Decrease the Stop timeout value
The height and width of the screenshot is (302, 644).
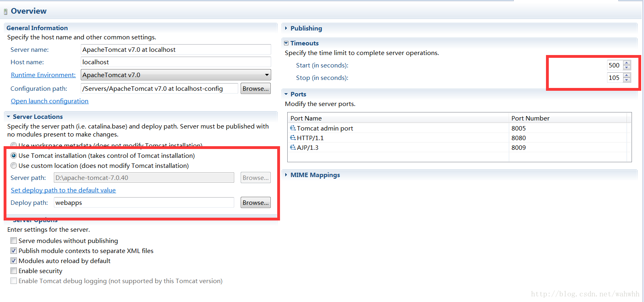coord(627,80)
